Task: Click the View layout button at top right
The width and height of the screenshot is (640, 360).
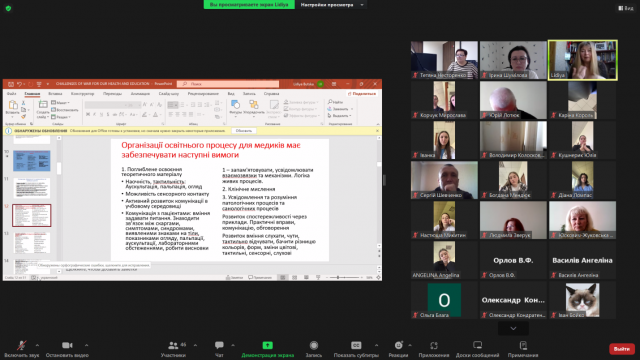Action: (x=625, y=8)
